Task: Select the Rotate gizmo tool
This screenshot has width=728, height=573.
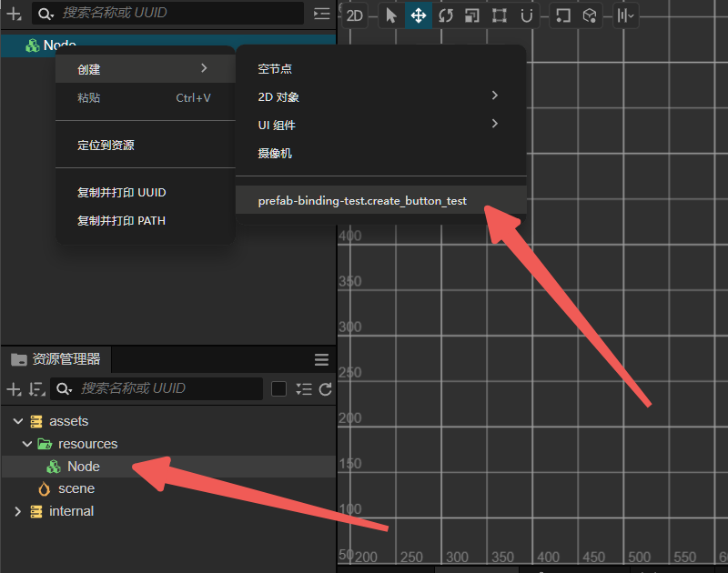Action: (446, 15)
